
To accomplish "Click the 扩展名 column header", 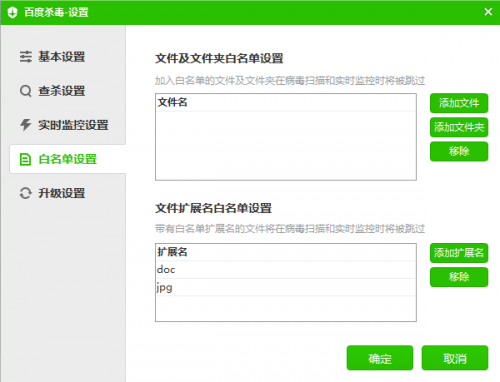I will point(286,252).
